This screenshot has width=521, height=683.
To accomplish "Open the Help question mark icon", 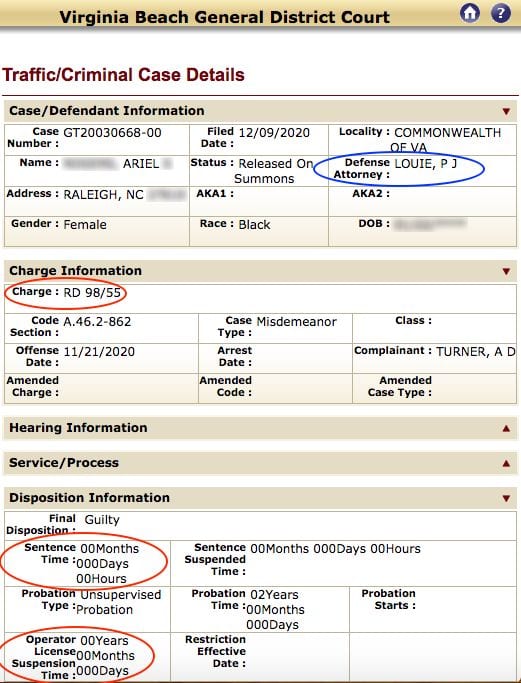I will point(501,13).
